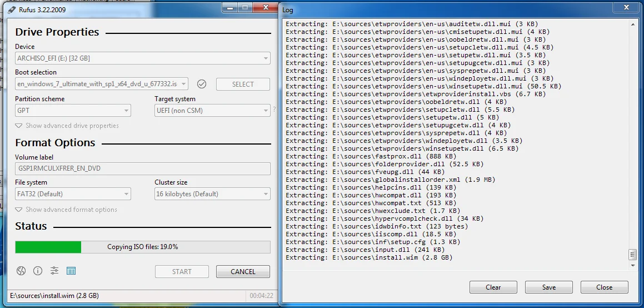
Task: Open the Cluster size dropdown
Action: pyautogui.click(x=212, y=194)
